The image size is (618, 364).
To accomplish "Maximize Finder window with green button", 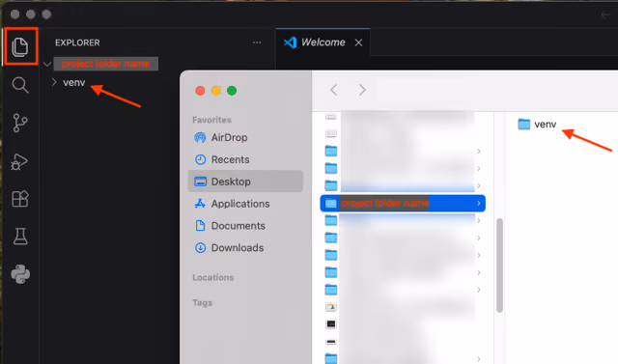I will pos(232,91).
